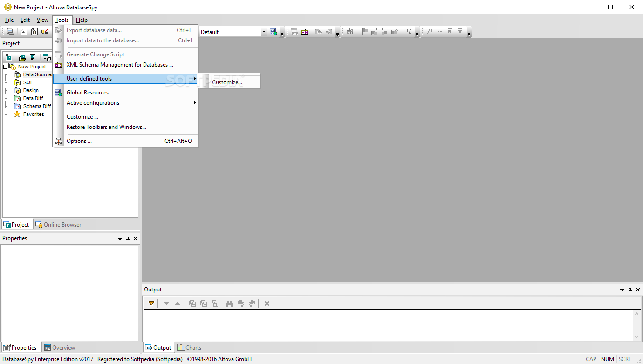
Task: Select the Project tab
Action: pyautogui.click(x=16, y=225)
